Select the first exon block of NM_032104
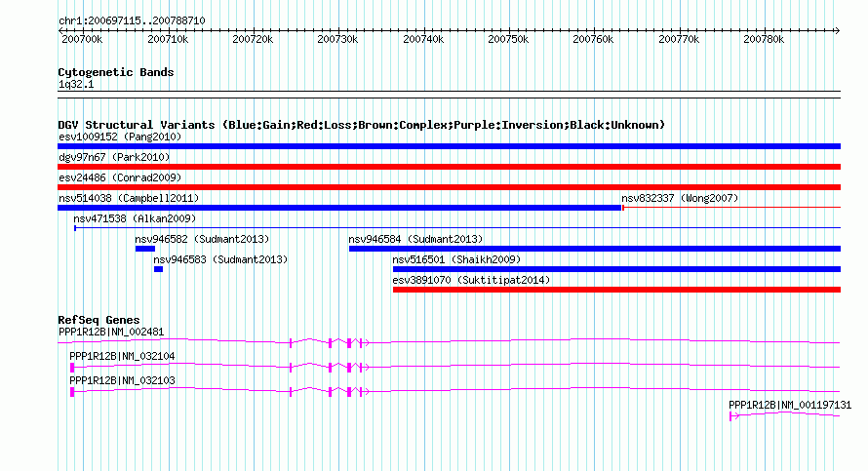This screenshot has width=868, height=471. [72, 368]
